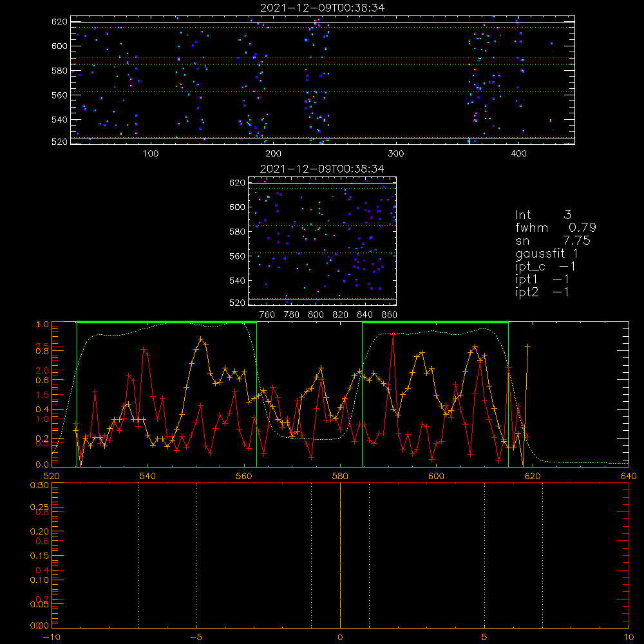Click the timestamp title above the wide top image
The width and height of the screenshot is (644, 644).
pyautogui.click(x=323, y=8)
